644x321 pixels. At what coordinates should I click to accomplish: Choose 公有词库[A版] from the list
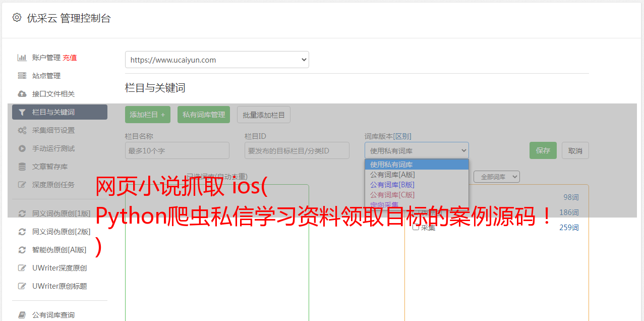click(417, 175)
